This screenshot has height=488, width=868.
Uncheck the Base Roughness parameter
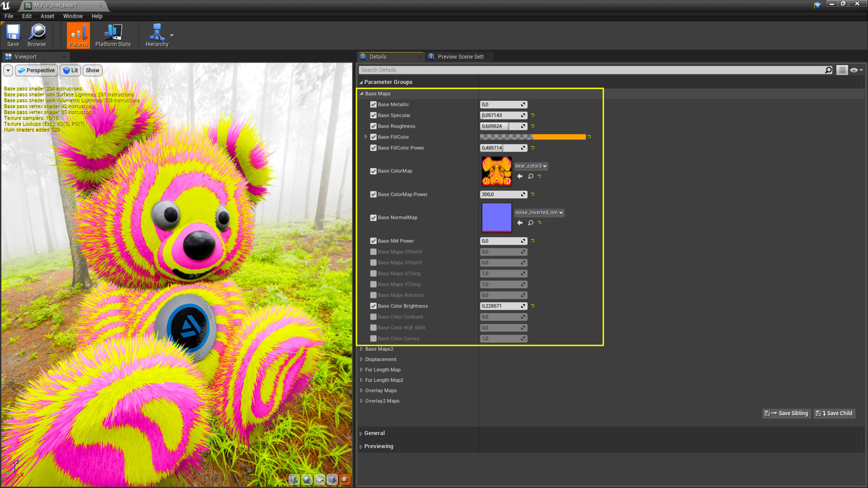[x=373, y=126]
